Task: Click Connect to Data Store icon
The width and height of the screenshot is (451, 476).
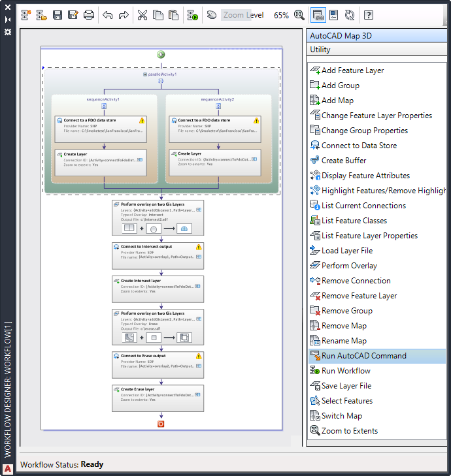Action: (x=315, y=146)
